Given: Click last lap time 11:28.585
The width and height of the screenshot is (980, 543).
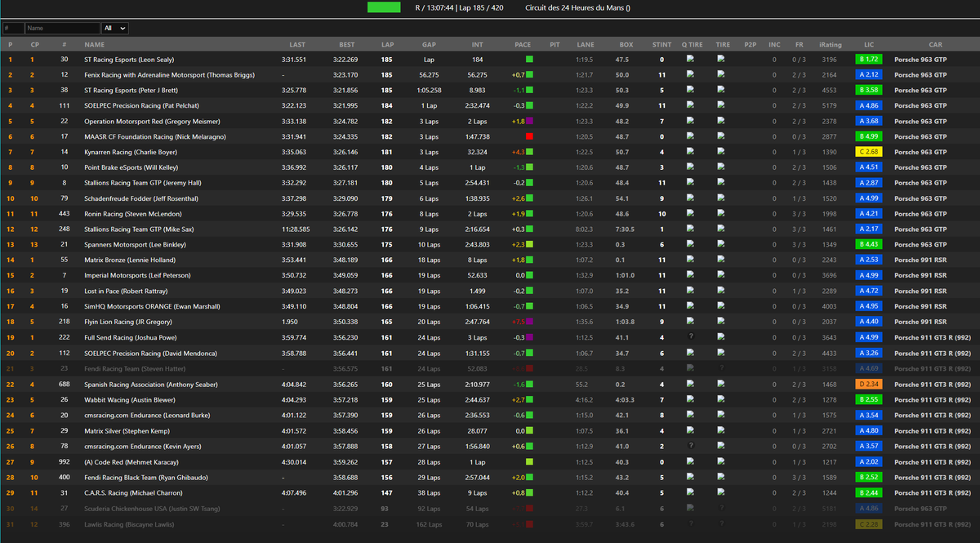Looking at the screenshot, I should (x=294, y=229).
